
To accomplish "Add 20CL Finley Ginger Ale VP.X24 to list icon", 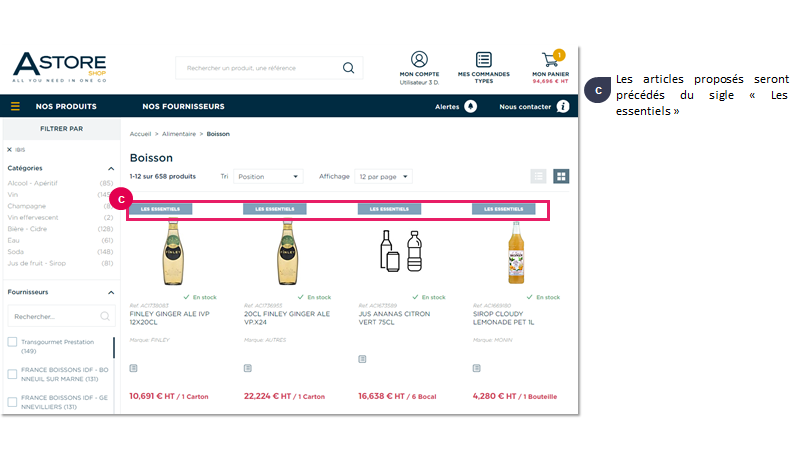I will click(x=247, y=368).
